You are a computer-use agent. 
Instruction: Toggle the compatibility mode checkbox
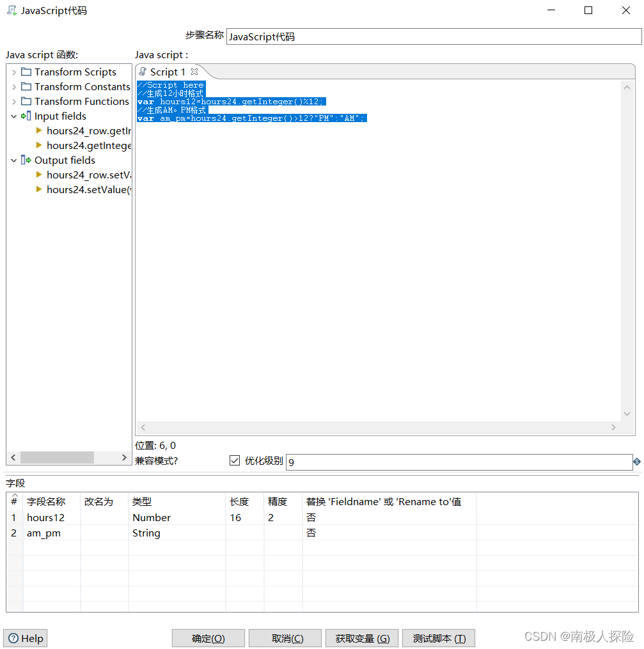235,460
